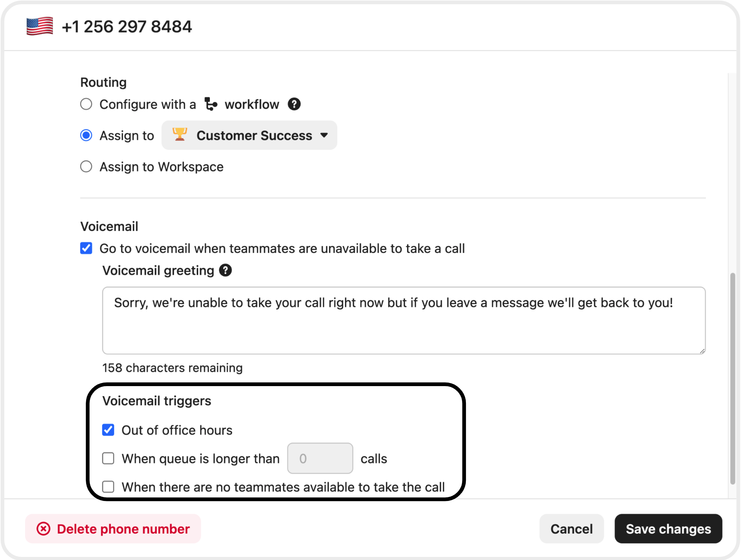Select Configure with a workflow radio
The image size is (741, 560).
(x=86, y=104)
